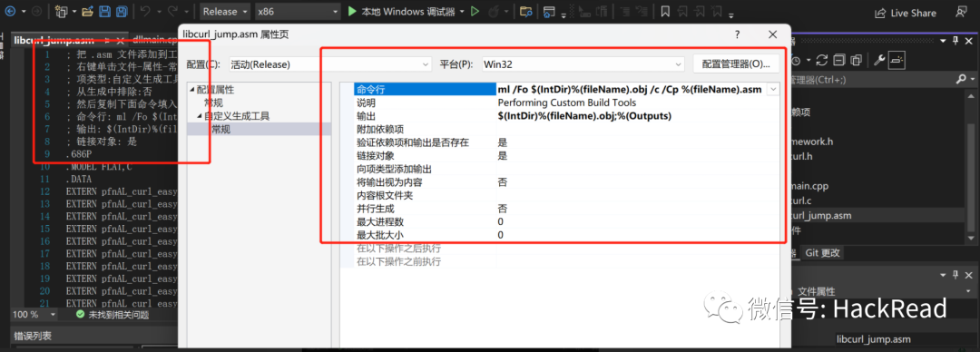This screenshot has width=980, height=352.
Task: Select libcurl_jump.asm in Solution Explorer
Action: point(820,215)
